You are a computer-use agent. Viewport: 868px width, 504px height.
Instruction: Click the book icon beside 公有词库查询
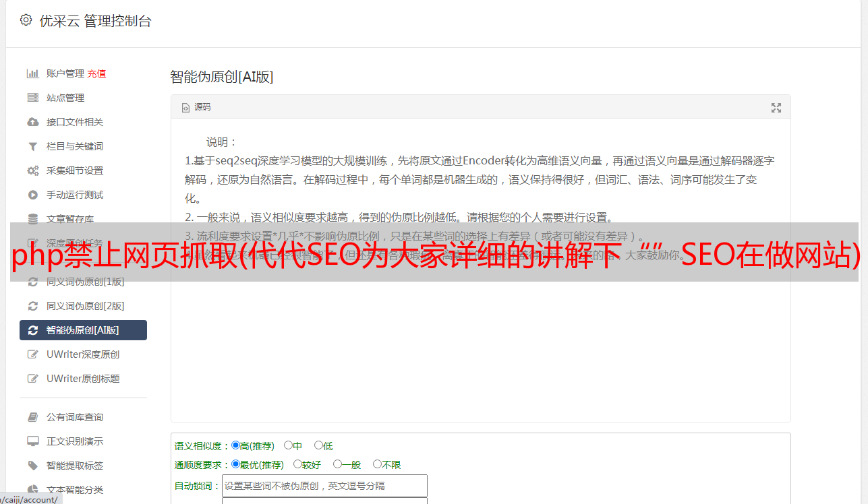pos(32,417)
